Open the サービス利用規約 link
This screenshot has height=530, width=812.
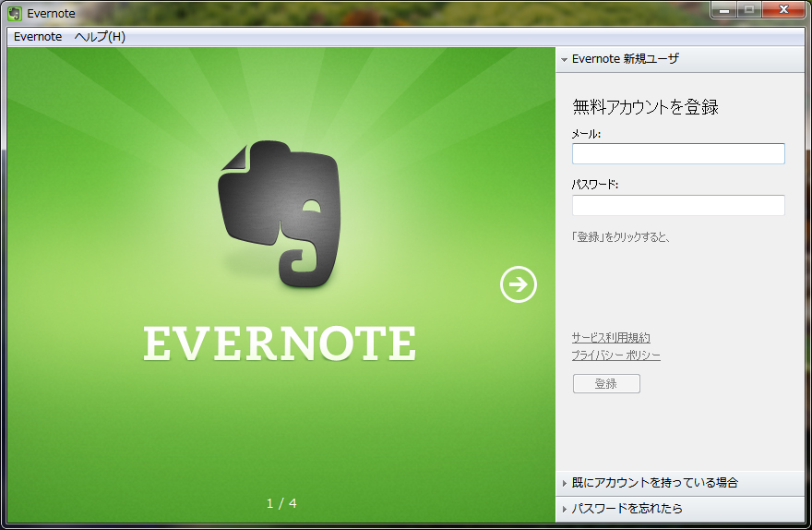click(611, 338)
